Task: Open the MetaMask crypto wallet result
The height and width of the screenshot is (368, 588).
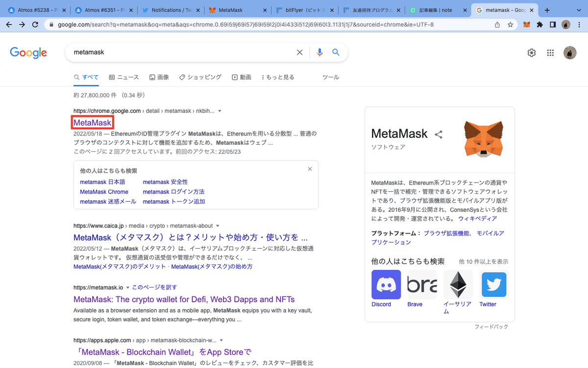Action: [x=184, y=299]
